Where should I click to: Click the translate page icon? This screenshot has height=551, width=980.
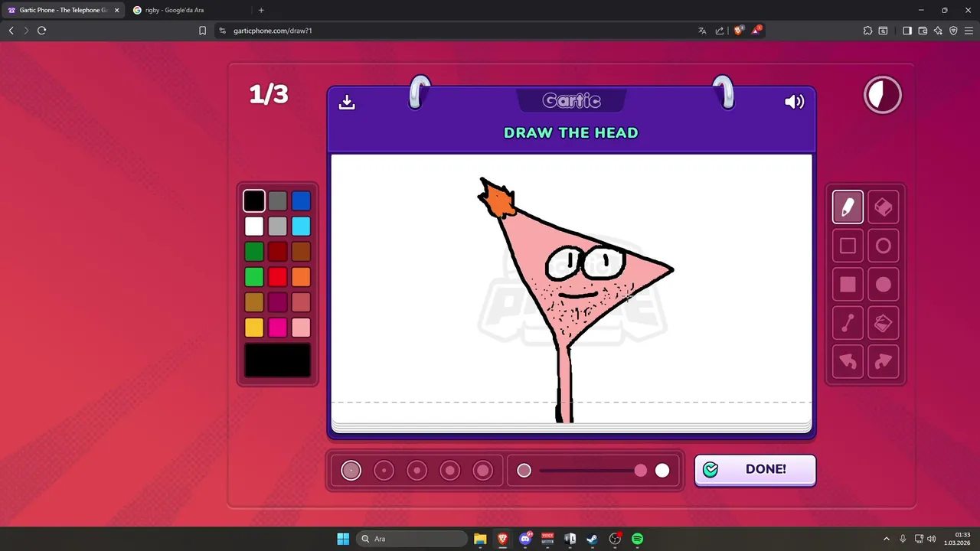coord(702,31)
